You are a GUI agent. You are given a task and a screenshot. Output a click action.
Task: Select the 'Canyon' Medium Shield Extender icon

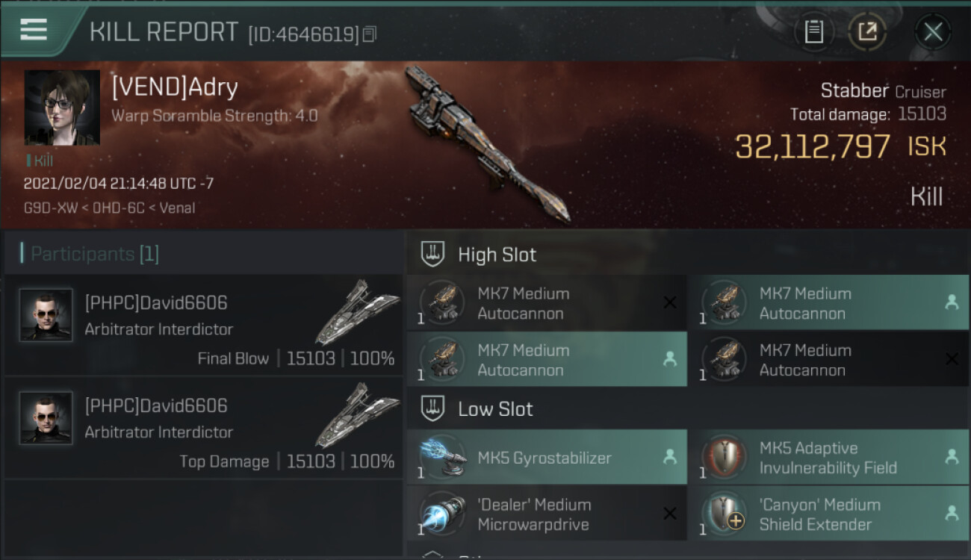(x=725, y=514)
